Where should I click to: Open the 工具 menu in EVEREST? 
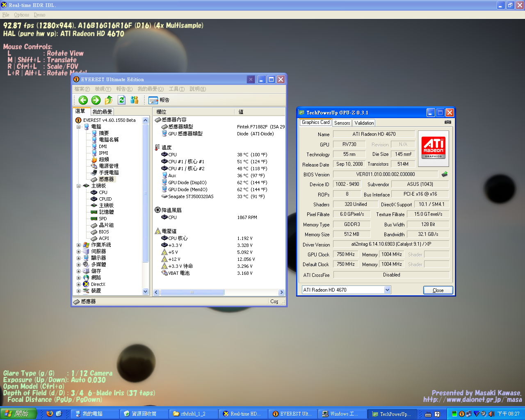(x=177, y=89)
